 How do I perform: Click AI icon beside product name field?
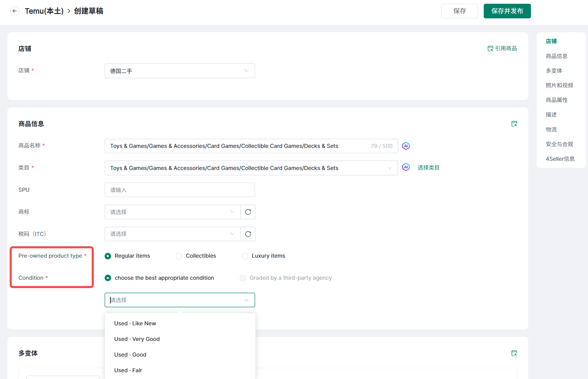(406, 146)
